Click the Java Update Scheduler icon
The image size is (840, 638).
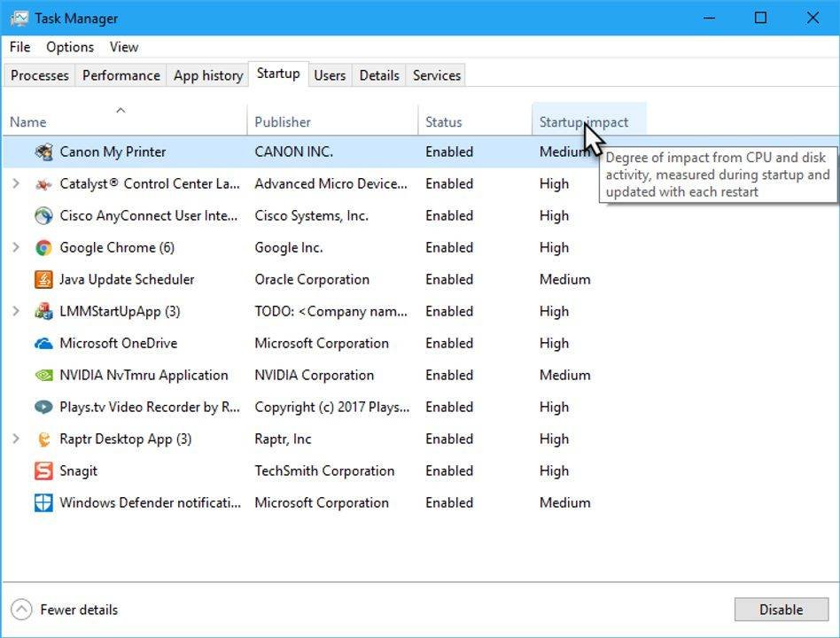[44, 280]
